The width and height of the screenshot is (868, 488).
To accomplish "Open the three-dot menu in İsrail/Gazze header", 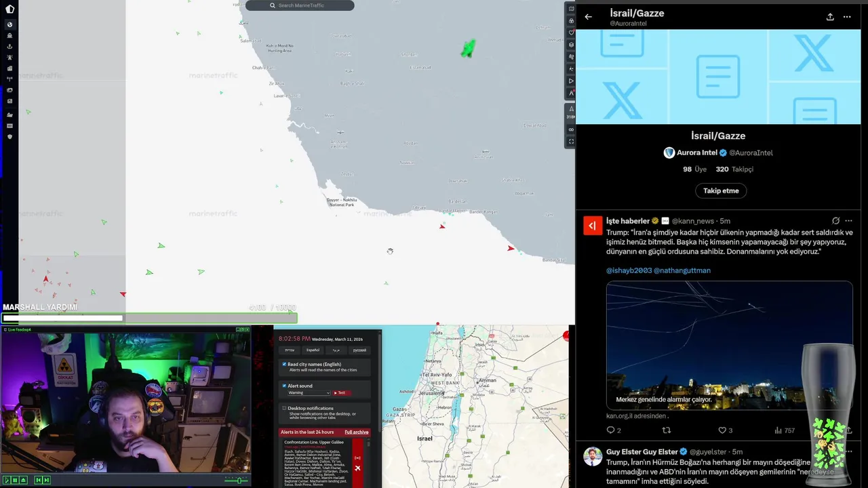I will (847, 17).
